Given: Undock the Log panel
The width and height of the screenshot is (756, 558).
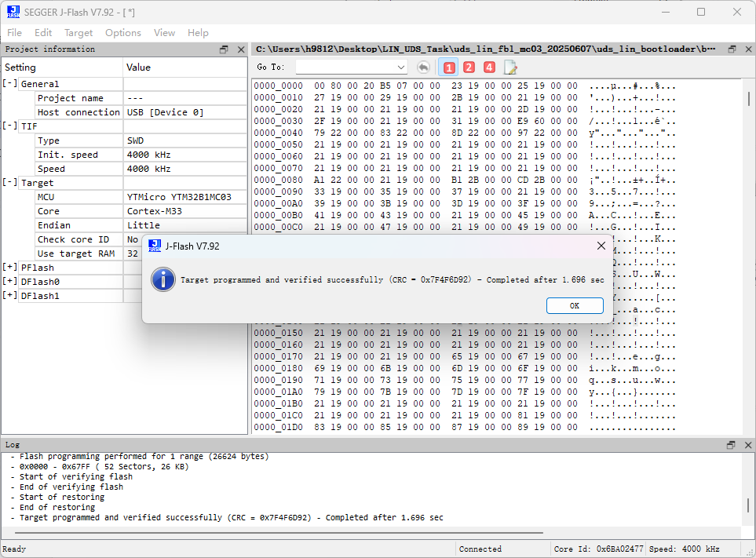Looking at the screenshot, I should click(731, 445).
